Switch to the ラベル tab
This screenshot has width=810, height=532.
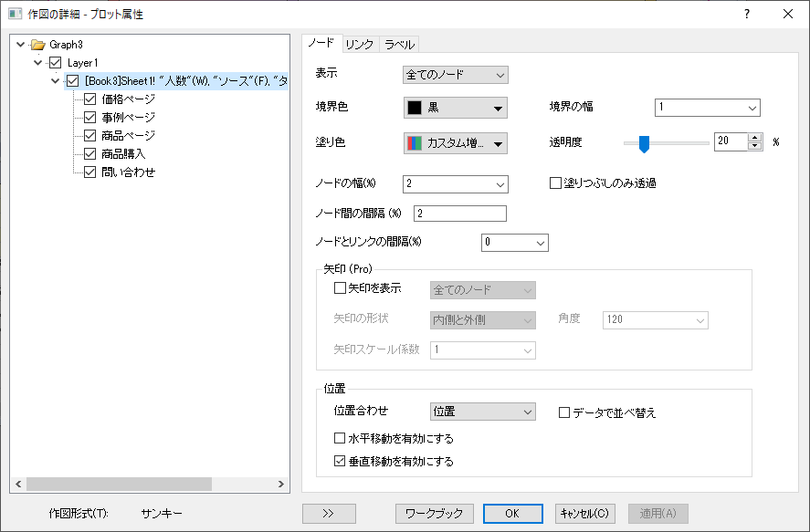pos(399,45)
